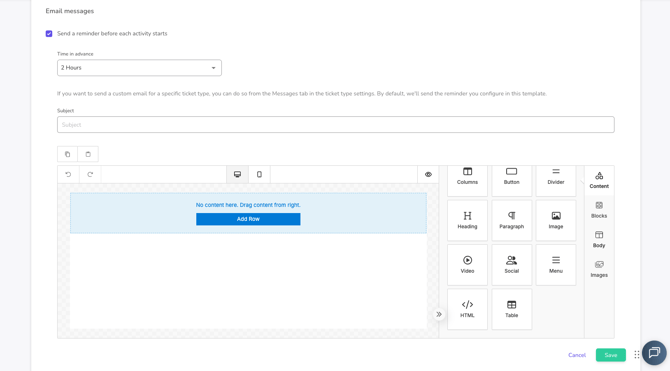Open the Blocks tab in sidebar
The height and width of the screenshot is (371, 670).
click(x=599, y=210)
